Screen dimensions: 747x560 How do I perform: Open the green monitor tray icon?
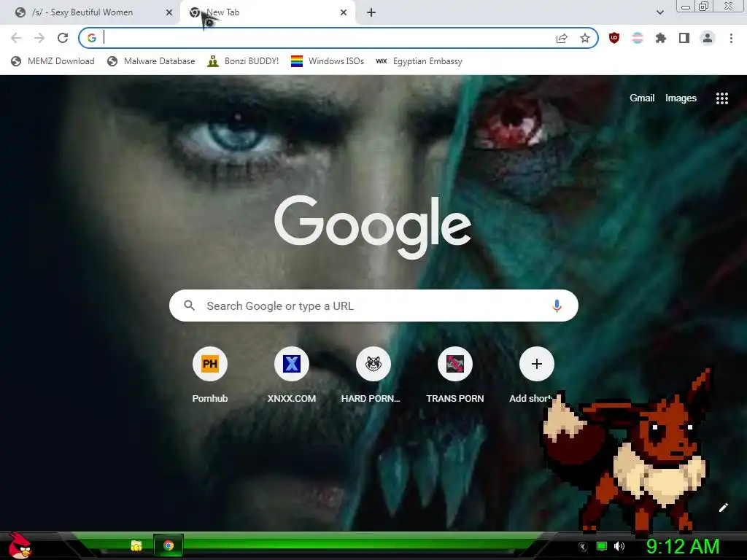[602, 547]
